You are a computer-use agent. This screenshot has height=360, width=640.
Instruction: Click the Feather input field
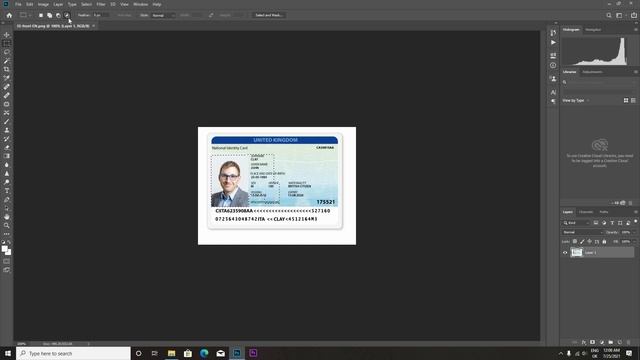[102, 15]
